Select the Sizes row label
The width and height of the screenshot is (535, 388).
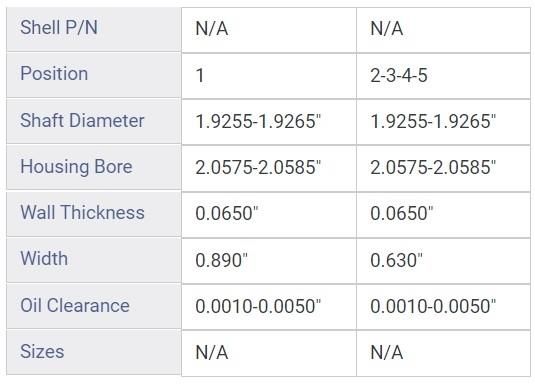(x=93, y=352)
